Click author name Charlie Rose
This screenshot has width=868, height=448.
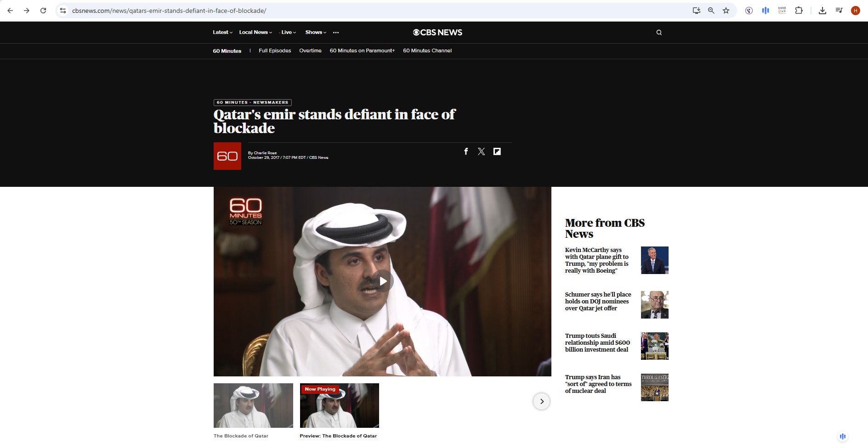point(265,153)
